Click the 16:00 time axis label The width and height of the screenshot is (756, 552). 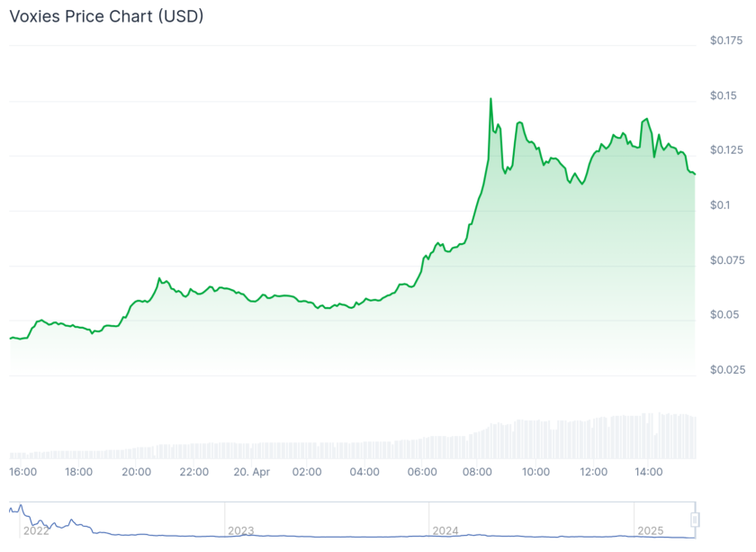(x=22, y=471)
